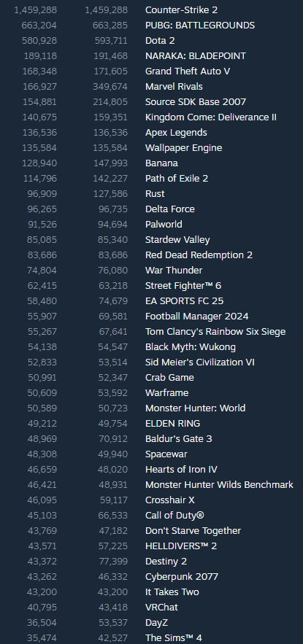Select Monster Hunter Wilds Benchmark link
The width and height of the screenshot is (303, 644).
219,485
